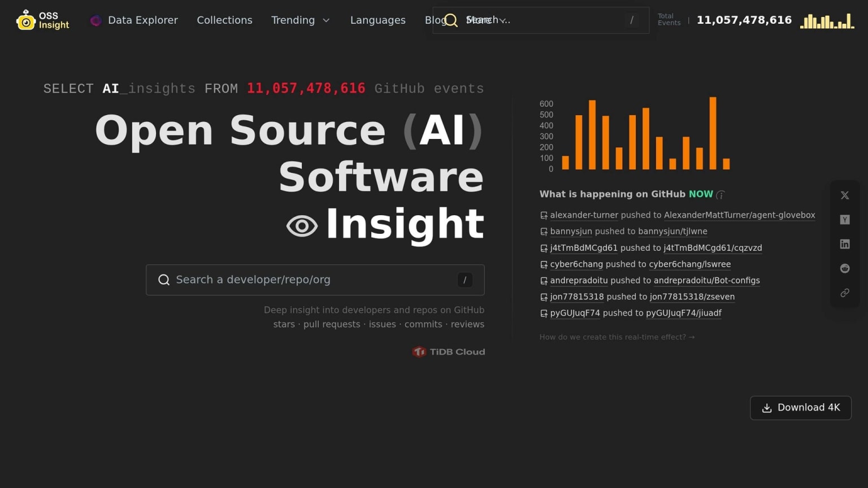Click push event icon beside cyber6chang
The height and width of the screenshot is (488, 868).
tap(544, 265)
